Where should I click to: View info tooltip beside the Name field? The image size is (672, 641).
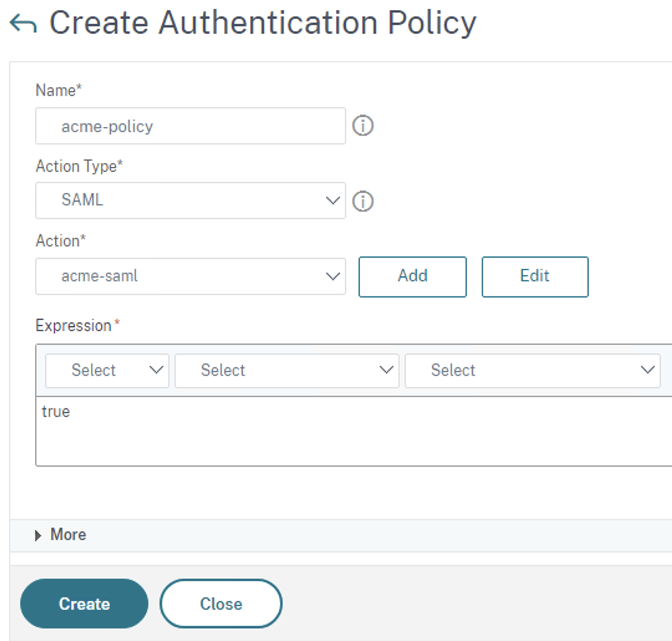[363, 126]
